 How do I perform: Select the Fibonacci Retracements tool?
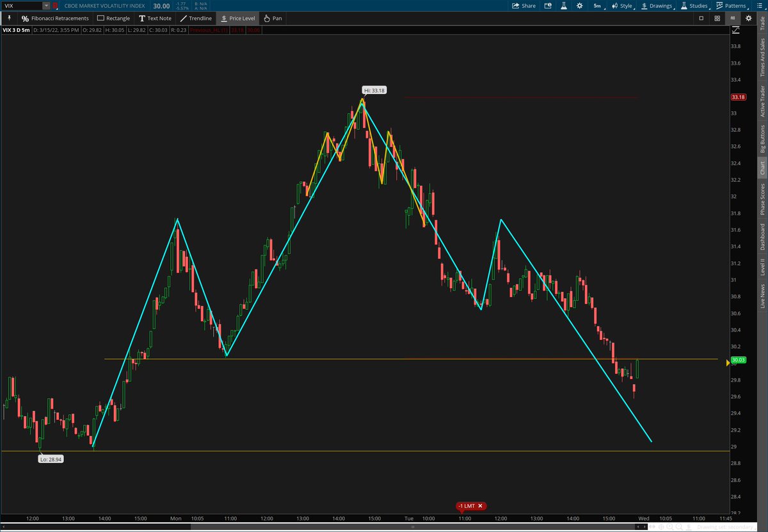55,18
